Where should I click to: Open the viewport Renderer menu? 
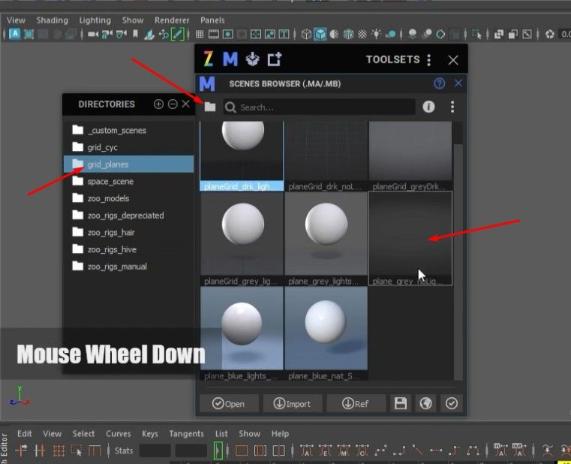click(172, 20)
